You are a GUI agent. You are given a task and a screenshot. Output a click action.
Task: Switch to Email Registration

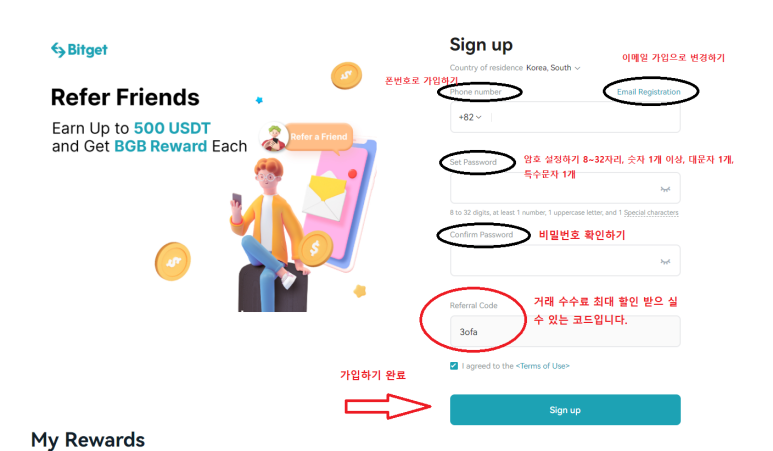(x=648, y=92)
